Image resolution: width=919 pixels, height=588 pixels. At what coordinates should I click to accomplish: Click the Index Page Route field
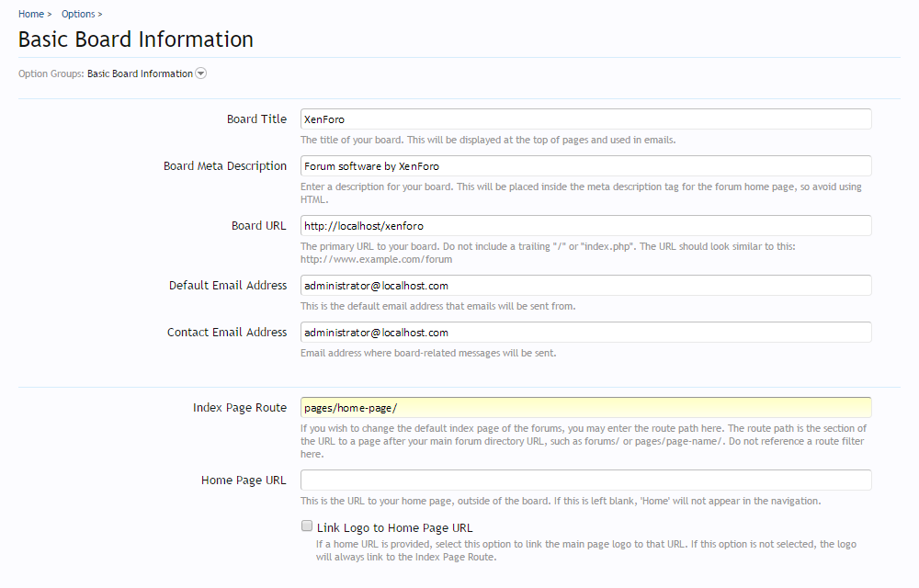point(585,408)
